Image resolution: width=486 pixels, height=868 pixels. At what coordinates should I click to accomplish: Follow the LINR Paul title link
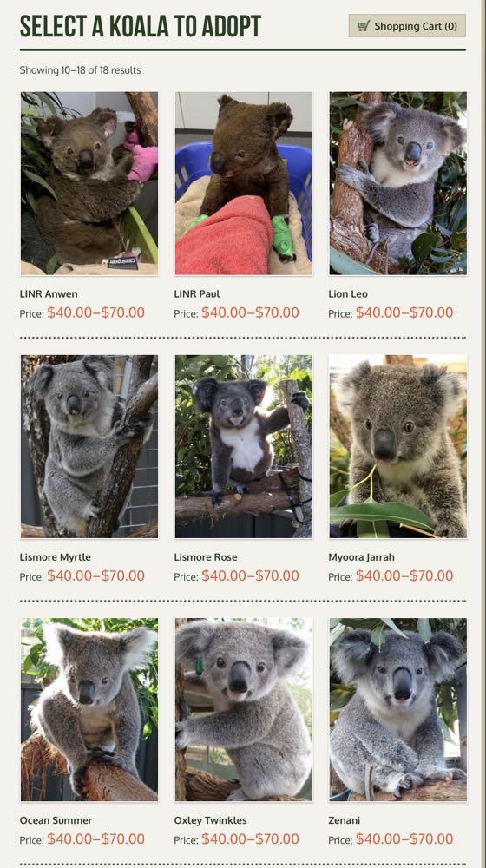pyautogui.click(x=197, y=294)
